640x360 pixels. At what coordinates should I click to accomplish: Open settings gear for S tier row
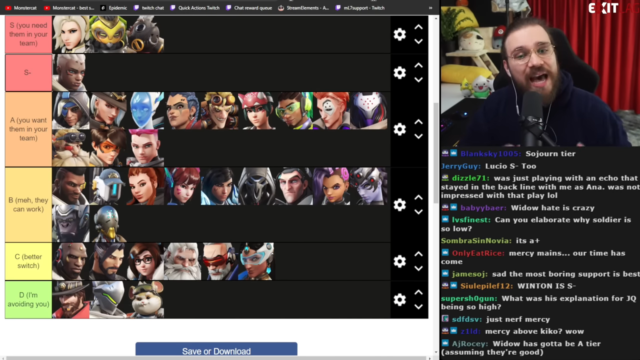400,34
